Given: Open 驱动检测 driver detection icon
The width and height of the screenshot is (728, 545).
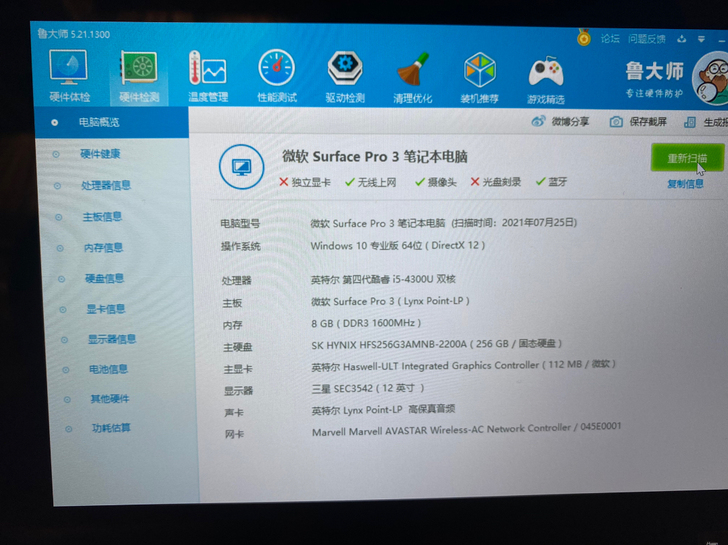Looking at the screenshot, I should (x=345, y=69).
